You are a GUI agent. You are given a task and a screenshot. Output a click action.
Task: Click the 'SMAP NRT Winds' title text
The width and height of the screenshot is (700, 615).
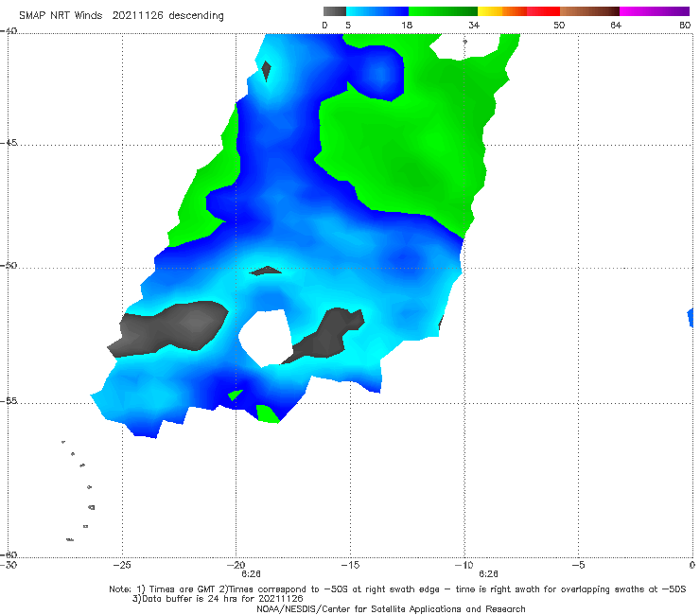[61, 16]
